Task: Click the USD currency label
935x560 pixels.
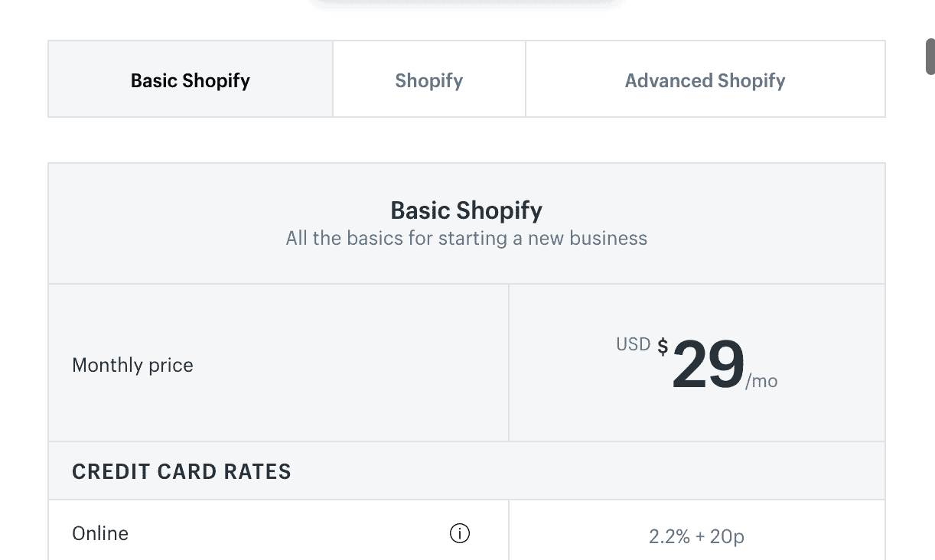Action: 634,343
